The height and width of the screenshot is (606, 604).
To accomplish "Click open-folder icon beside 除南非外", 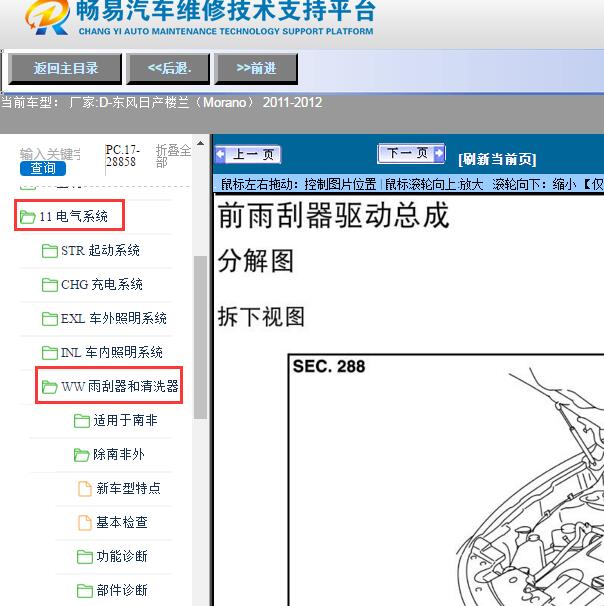I will (x=82, y=455).
